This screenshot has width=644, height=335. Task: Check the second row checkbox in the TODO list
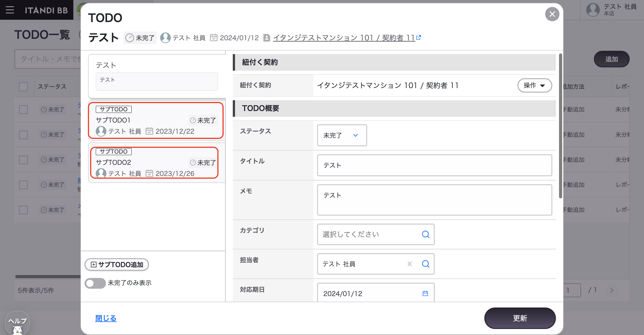[23, 134]
